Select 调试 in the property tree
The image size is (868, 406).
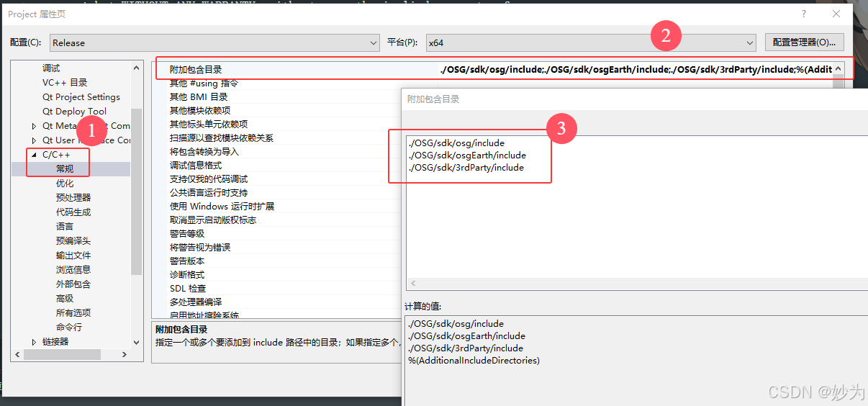51,68
